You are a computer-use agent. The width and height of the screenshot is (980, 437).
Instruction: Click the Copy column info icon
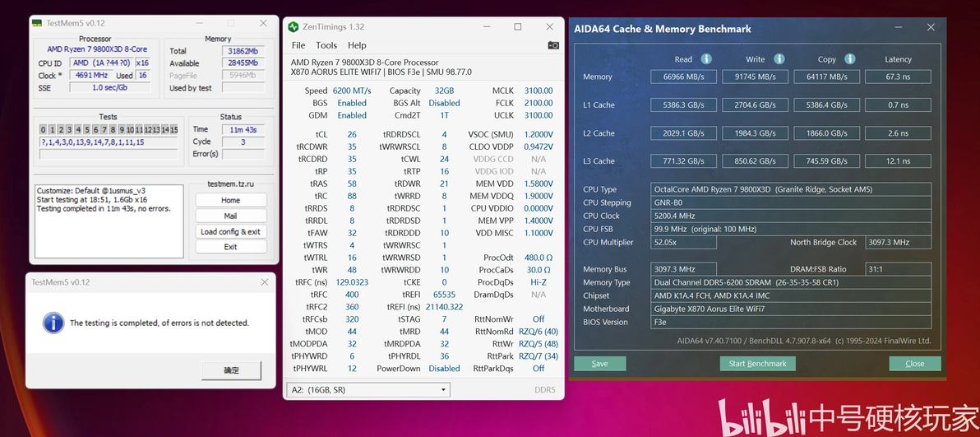click(850, 59)
